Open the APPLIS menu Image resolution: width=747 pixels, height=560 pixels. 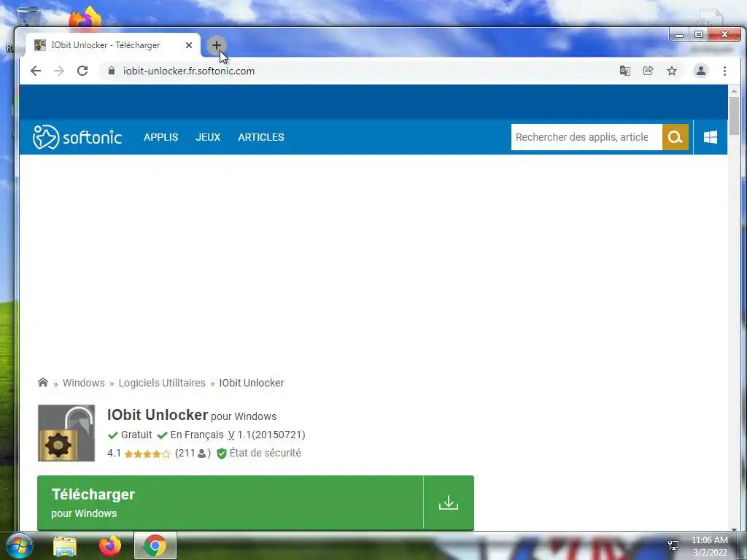point(161,137)
